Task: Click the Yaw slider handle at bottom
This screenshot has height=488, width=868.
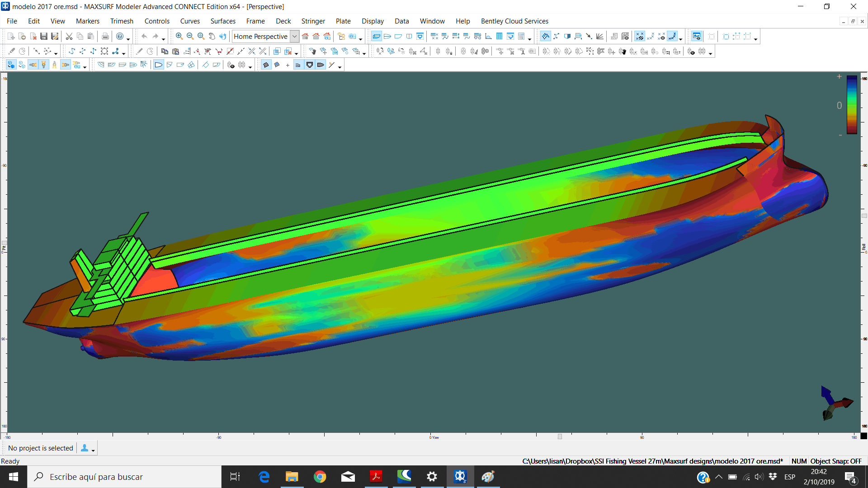Action: tap(560, 436)
